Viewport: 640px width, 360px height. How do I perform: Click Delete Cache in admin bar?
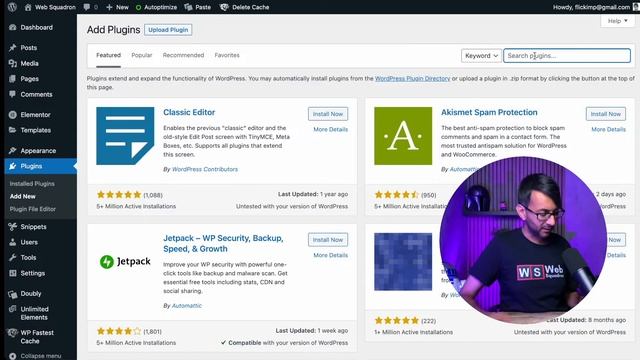tap(244, 7)
